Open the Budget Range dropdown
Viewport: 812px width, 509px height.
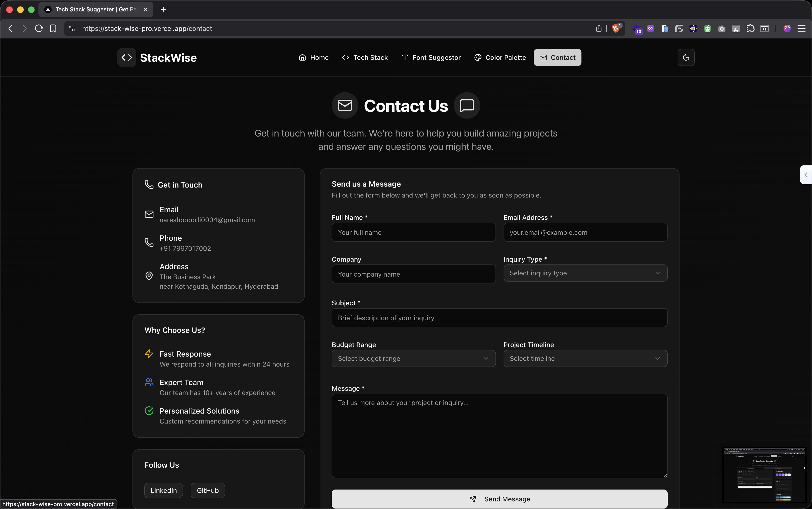point(413,358)
